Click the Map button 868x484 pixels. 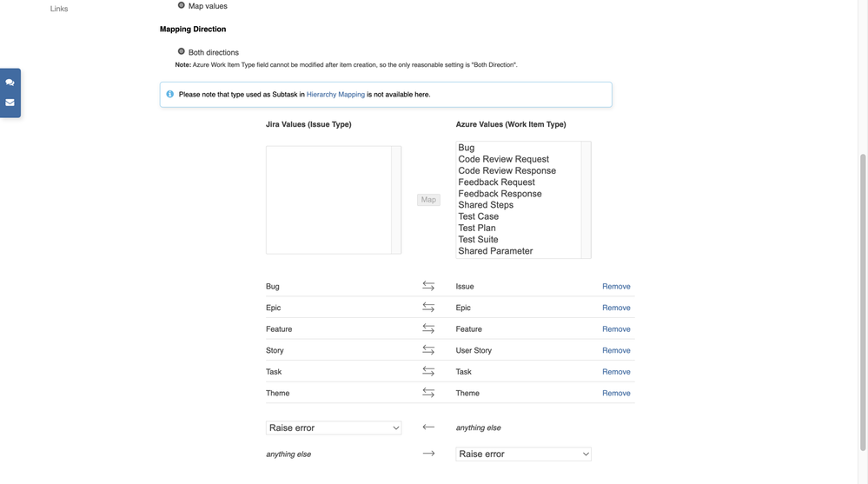[428, 199]
